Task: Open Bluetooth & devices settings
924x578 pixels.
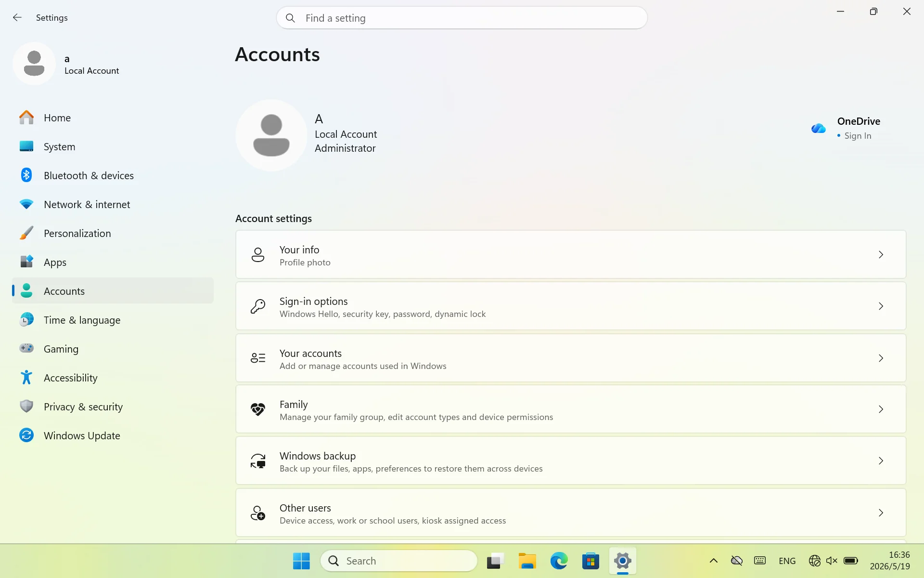Action: pos(113,176)
